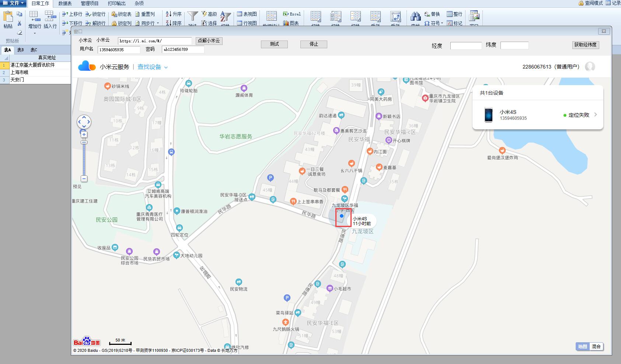Click Replace (替换) in ribbon
The width and height of the screenshot is (621, 364).
tap(432, 14)
